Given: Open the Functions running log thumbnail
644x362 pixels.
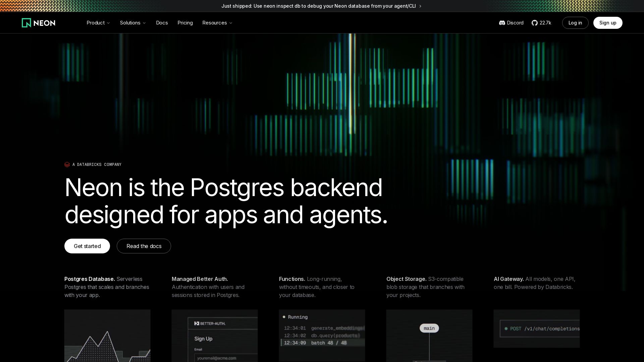Looking at the screenshot, I should [322, 336].
